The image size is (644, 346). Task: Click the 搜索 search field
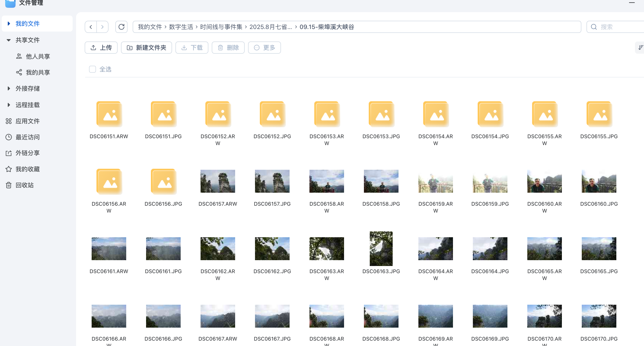(x=617, y=27)
